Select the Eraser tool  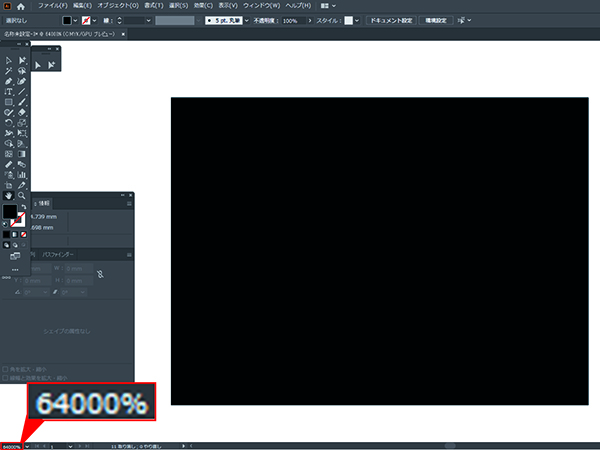[22, 112]
